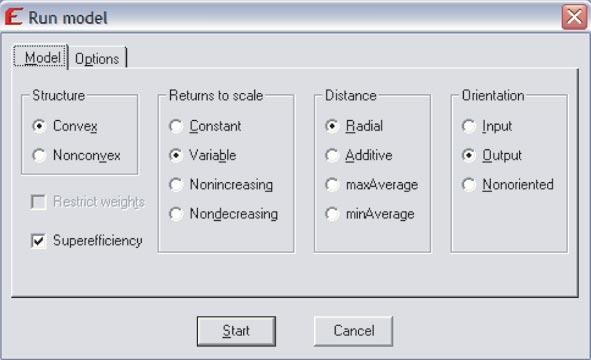Select Constant returns to scale
591x360 pixels.
[x=176, y=126]
